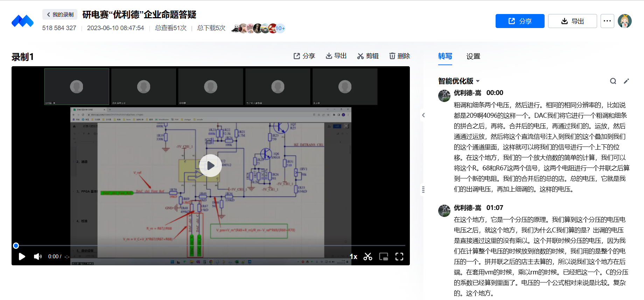This screenshot has width=644, height=300.
Task: Share 录制1 via the toolbar 分享
Action: click(x=304, y=56)
